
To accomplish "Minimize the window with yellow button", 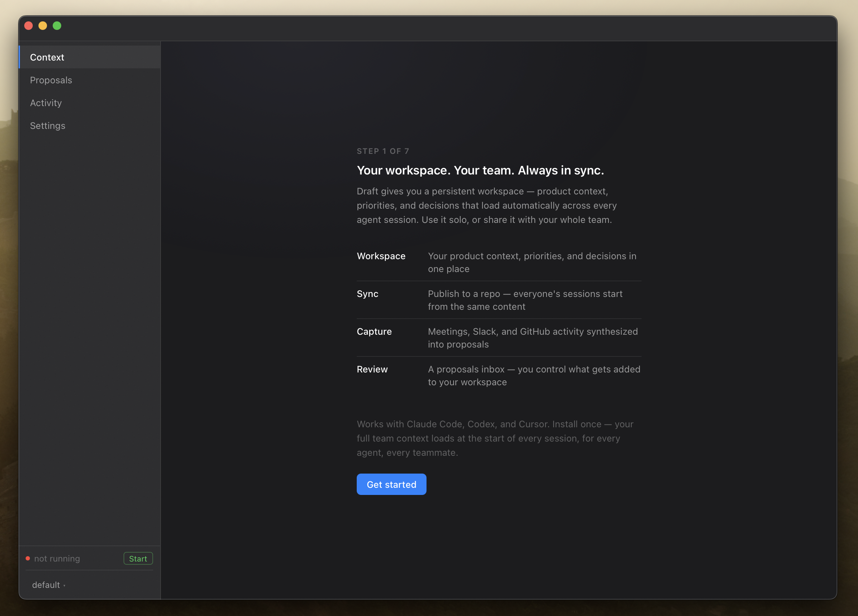I will [x=43, y=26].
